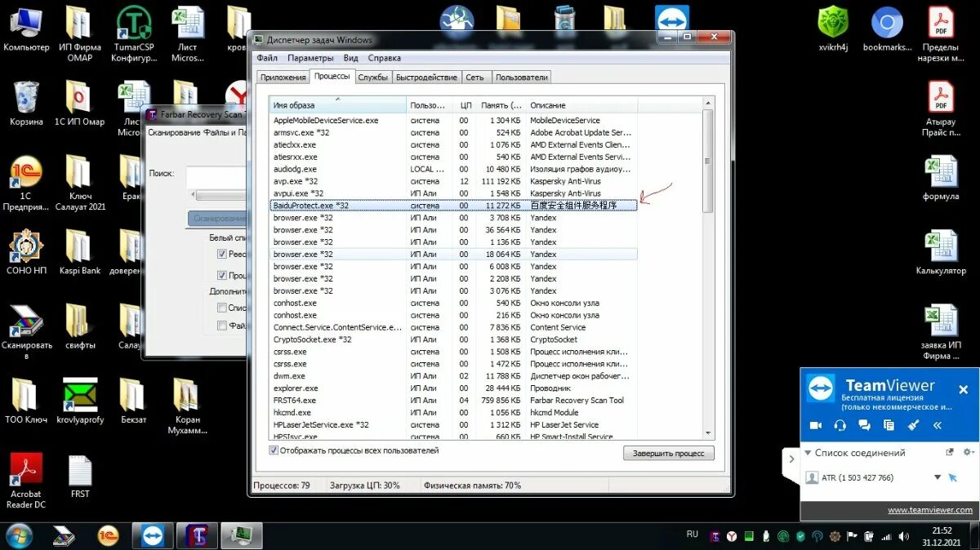Switch to the Быстродействие tab

coord(426,78)
